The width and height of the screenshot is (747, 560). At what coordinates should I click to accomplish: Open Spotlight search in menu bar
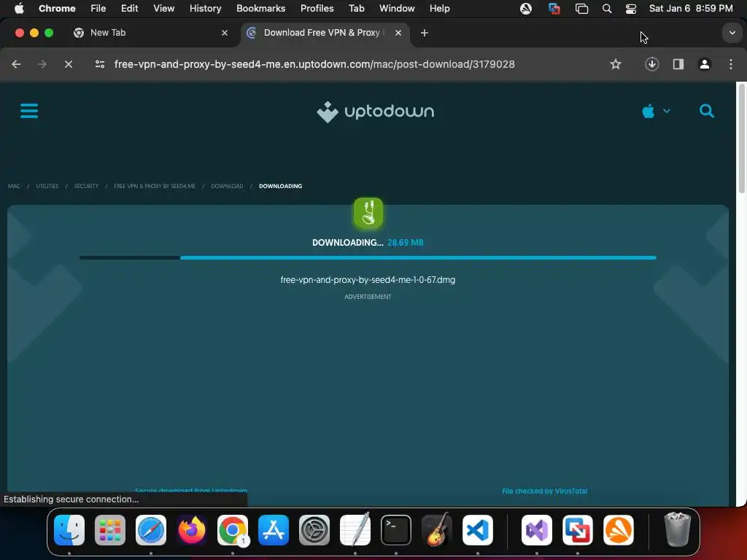pyautogui.click(x=607, y=9)
